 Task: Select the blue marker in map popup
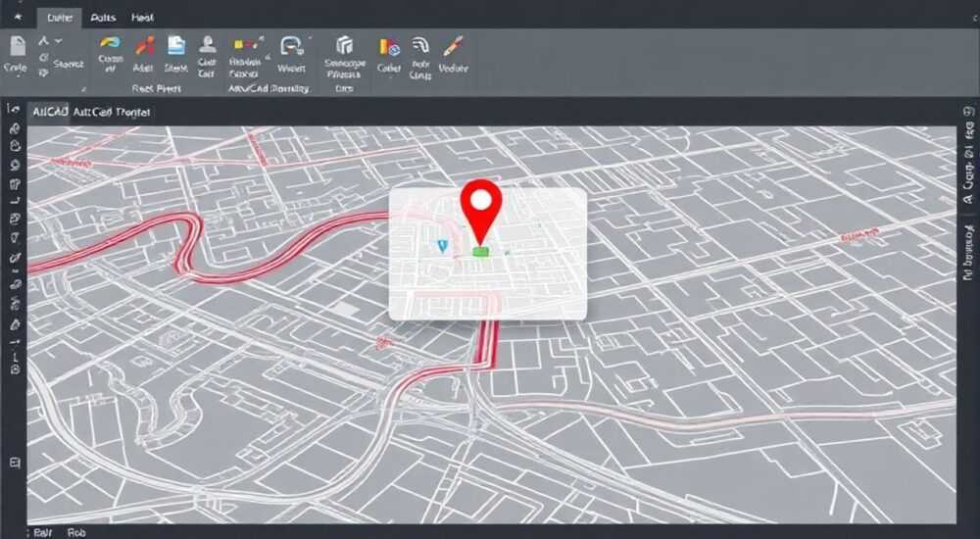tap(443, 246)
